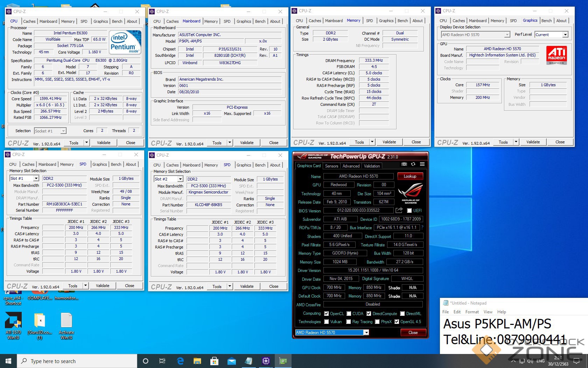The height and width of the screenshot is (368, 588).
Task: Click the GPU-Z refresh icon
Action: (x=413, y=164)
